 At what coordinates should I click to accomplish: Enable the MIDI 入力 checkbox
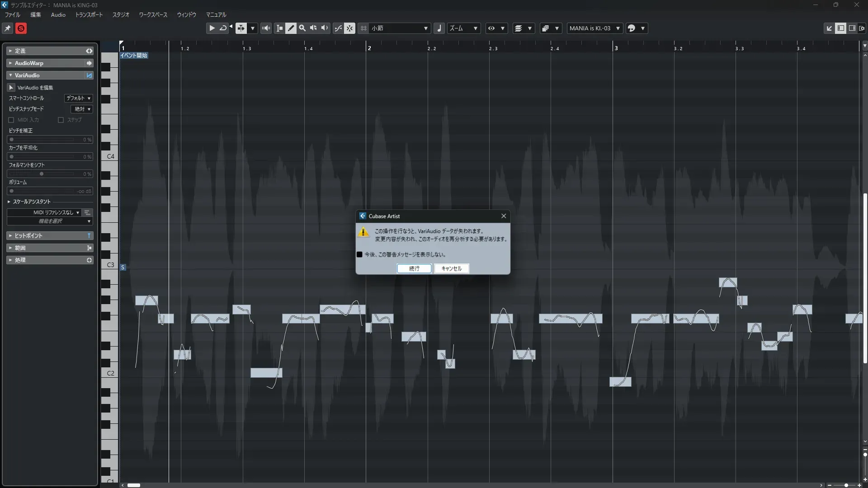click(11, 120)
